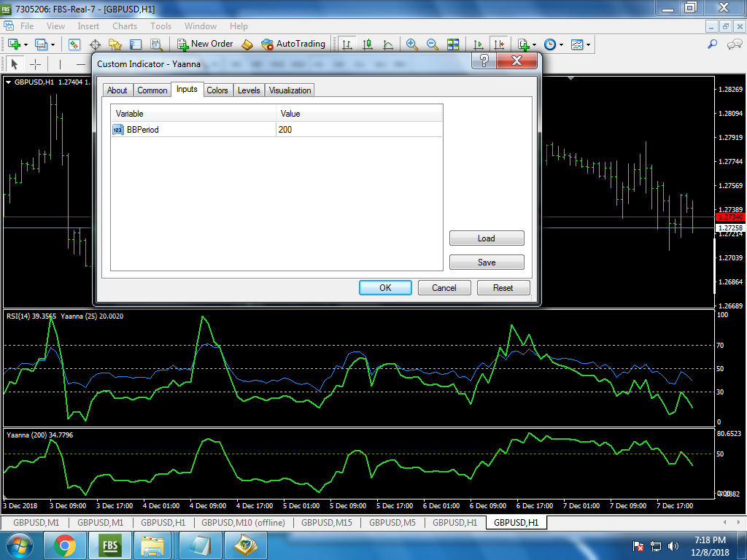Open the Visualization tab
This screenshot has height=560, width=747.
pyautogui.click(x=290, y=90)
